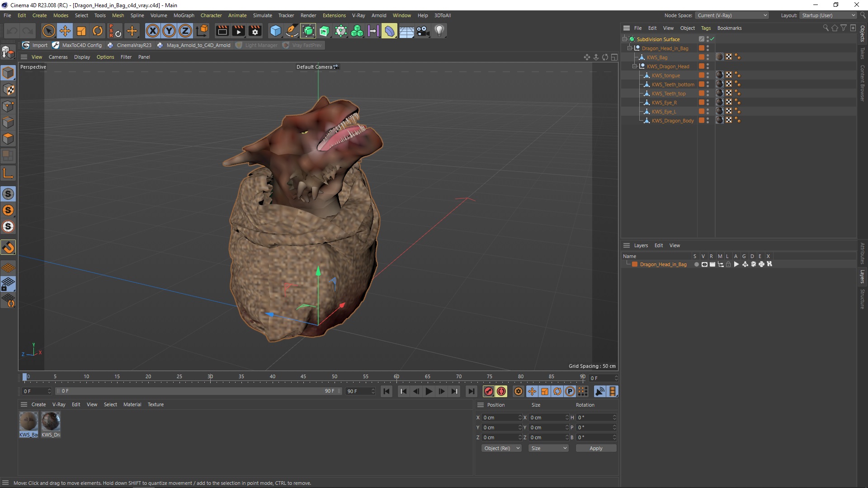Toggle Z axis lock
Viewport: 868px width, 488px height.
pos(185,31)
